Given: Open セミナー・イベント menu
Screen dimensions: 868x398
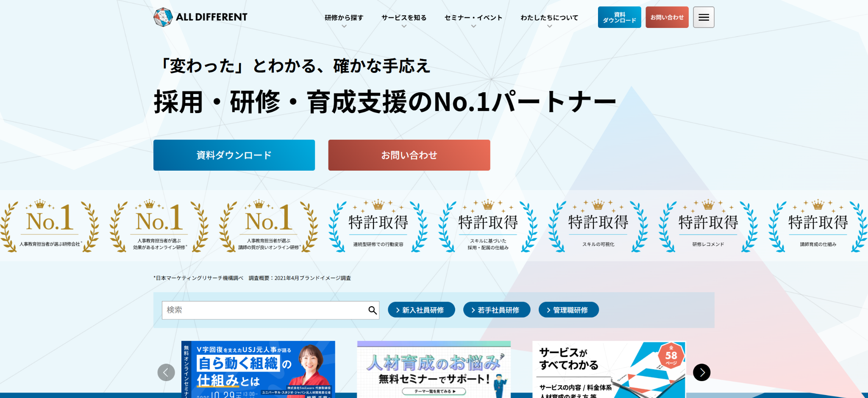Looking at the screenshot, I should click(x=473, y=18).
